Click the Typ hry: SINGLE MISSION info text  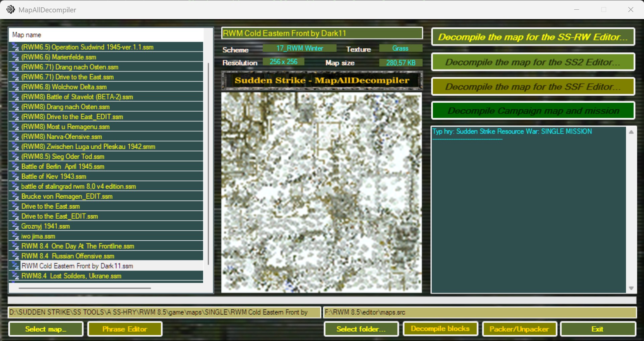click(x=512, y=131)
